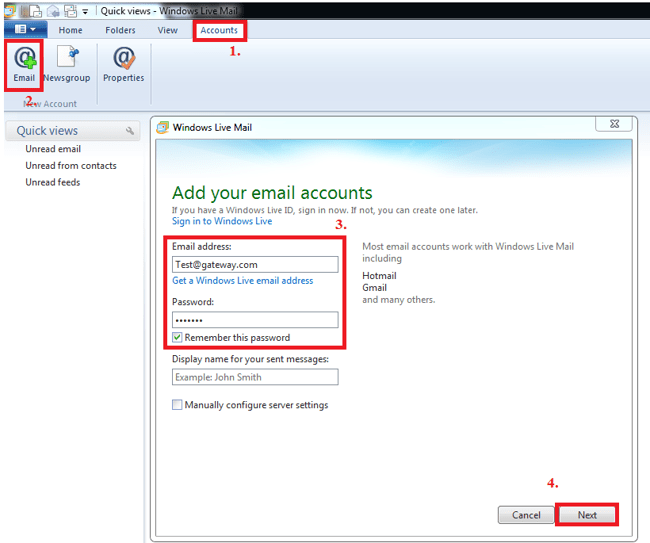Add a Newsgroup account
The width and height of the screenshot is (650, 543).
(67, 65)
